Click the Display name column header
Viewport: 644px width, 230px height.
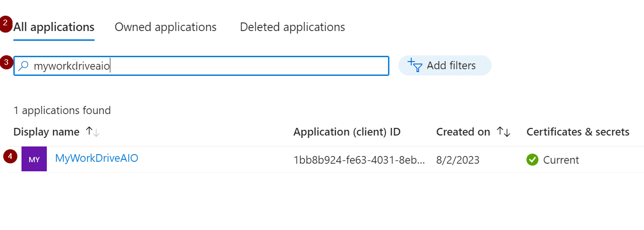click(x=46, y=132)
